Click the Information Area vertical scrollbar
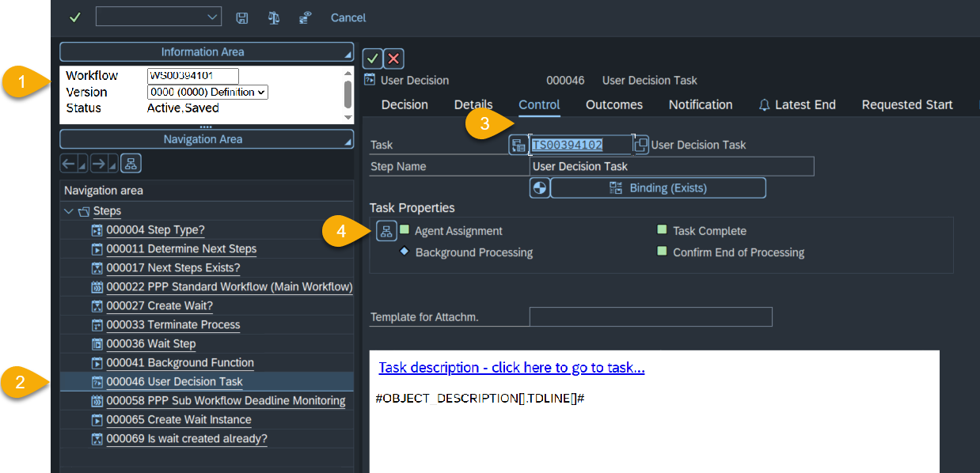Viewport: 980px width, 473px height. pos(348,94)
